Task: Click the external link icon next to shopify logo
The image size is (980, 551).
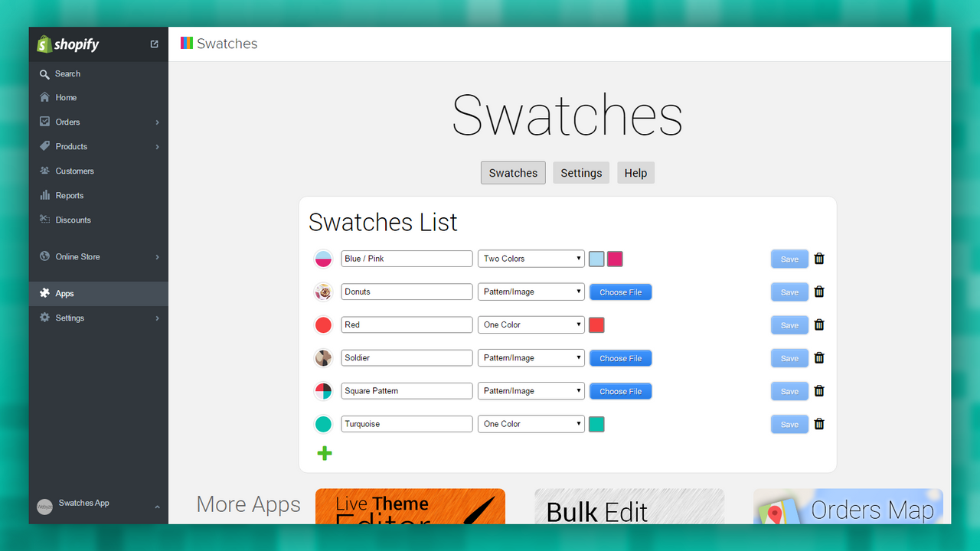Action: [x=154, y=44]
